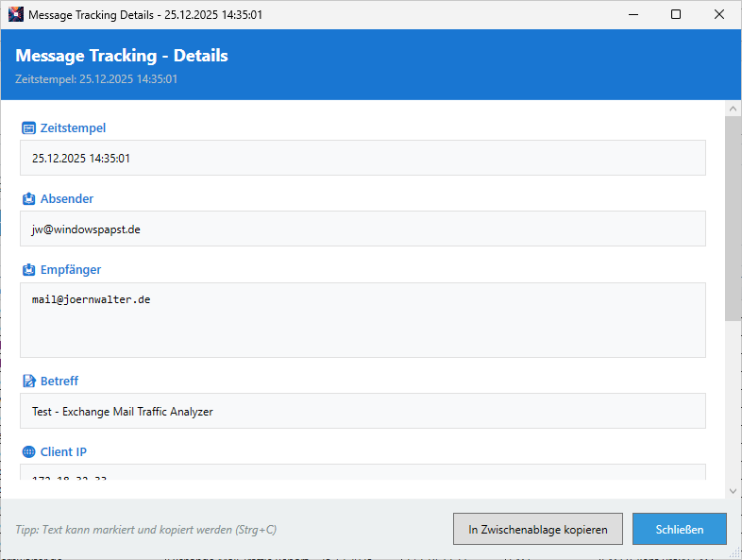The width and height of the screenshot is (742, 560).
Task: Click the Message Tracking - Details header title
Action: pyautogui.click(x=122, y=56)
